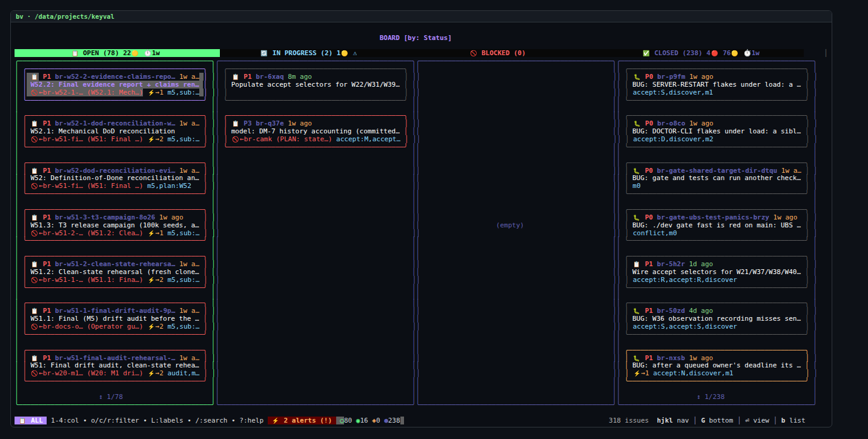868x439 pixels.
Task: Click the bug icon on card br-o8co
Action: pyautogui.click(x=637, y=124)
